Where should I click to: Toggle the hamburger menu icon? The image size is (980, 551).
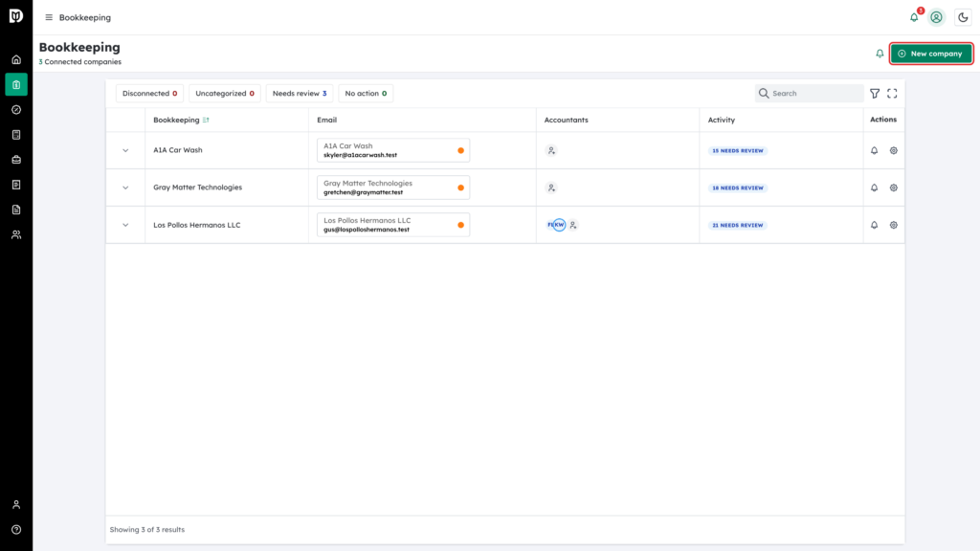coord(49,17)
